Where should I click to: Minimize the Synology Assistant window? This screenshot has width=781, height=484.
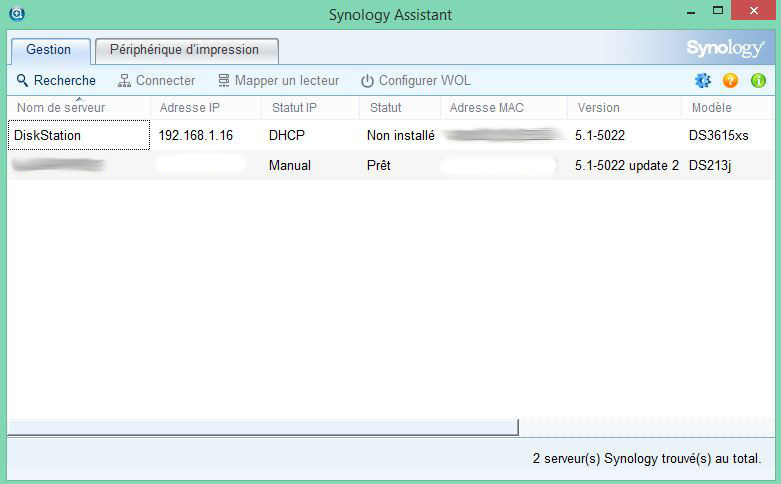pyautogui.click(x=691, y=12)
